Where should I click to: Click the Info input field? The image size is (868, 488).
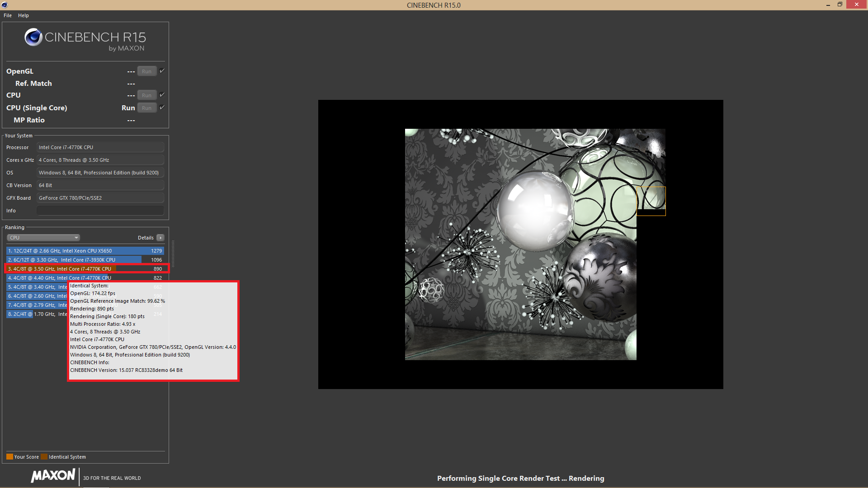(100, 211)
